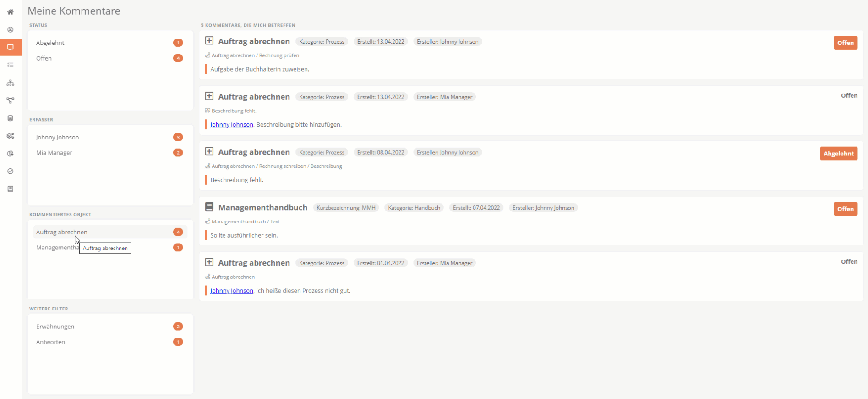868x399 pixels.
Task: Filter by author Johnny Johnson in Erfasser
Action: click(x=110, y=137)
